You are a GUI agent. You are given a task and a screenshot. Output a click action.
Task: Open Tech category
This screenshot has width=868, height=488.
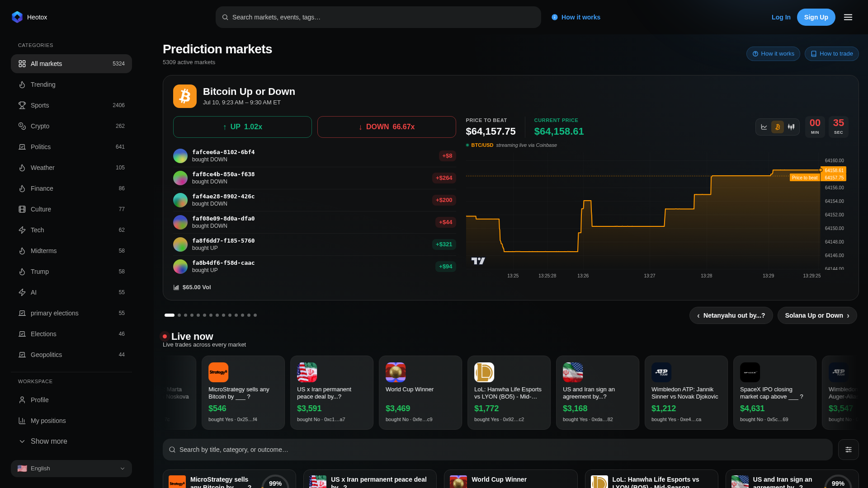click(x=71, y=230)
